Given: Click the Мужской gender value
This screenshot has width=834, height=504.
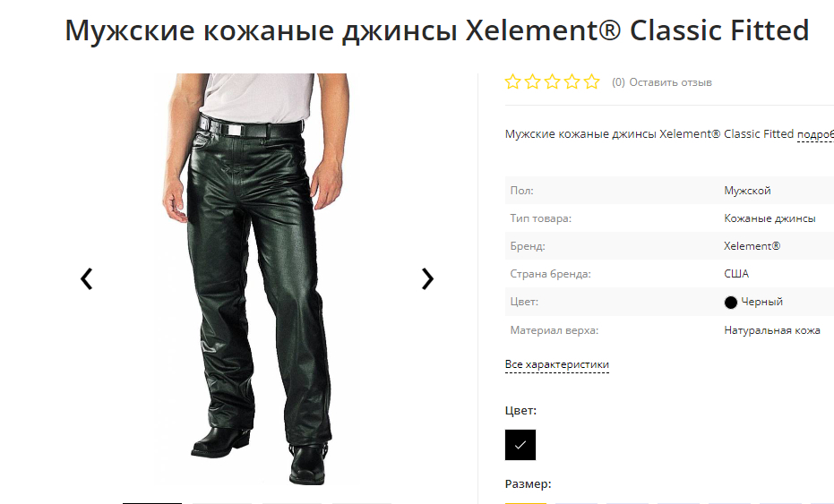Looking at the screenshot, I should click(x=747, y=191).
